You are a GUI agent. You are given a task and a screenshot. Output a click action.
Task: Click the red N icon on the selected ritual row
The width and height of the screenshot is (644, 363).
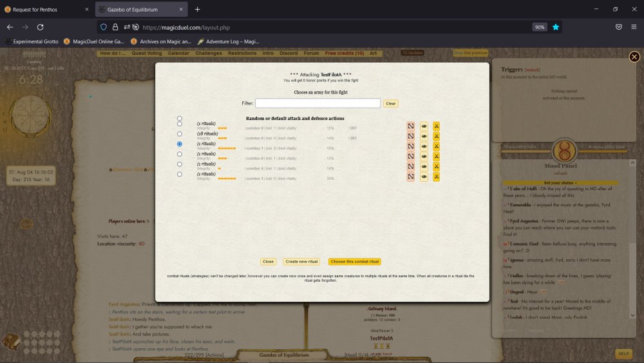point(410,146)
